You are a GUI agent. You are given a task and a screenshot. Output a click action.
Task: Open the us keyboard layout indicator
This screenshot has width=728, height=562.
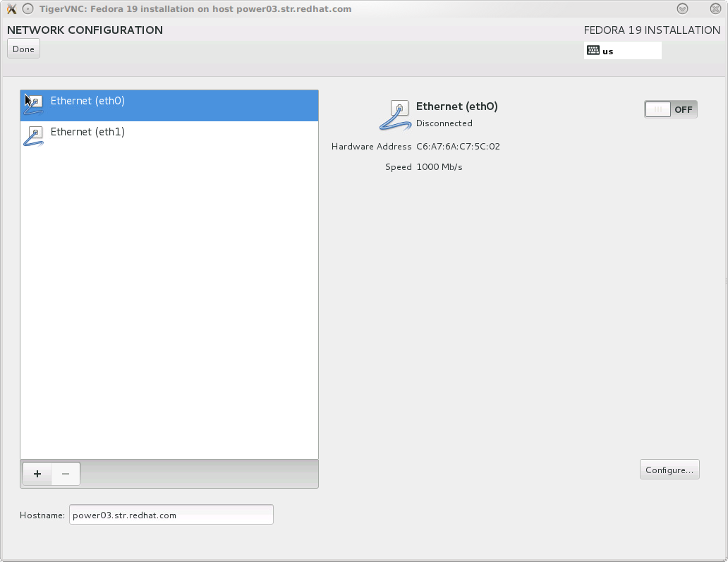click(x=622, y=51)
